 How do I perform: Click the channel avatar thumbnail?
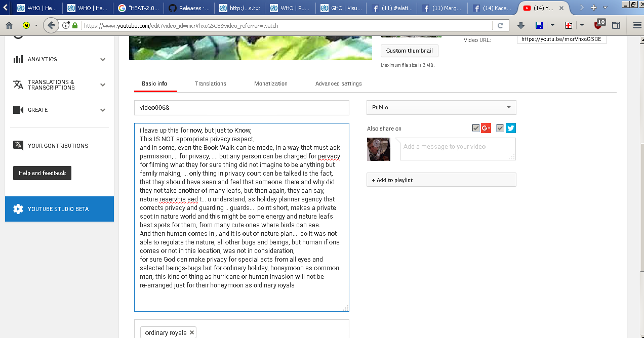click(379, 149)
